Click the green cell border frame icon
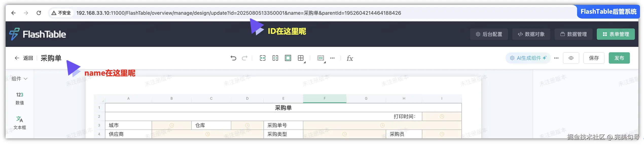 (288, 58)
